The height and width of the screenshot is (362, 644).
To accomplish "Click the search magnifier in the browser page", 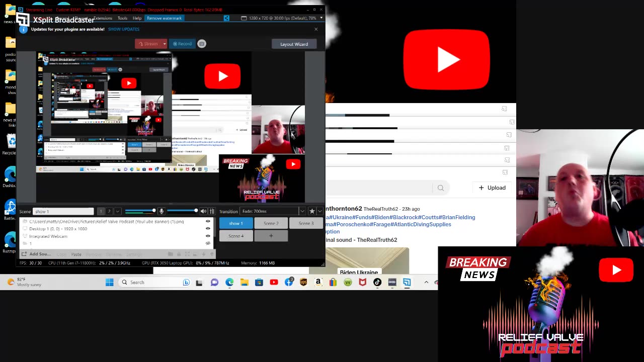I will (x=441, y=188).
